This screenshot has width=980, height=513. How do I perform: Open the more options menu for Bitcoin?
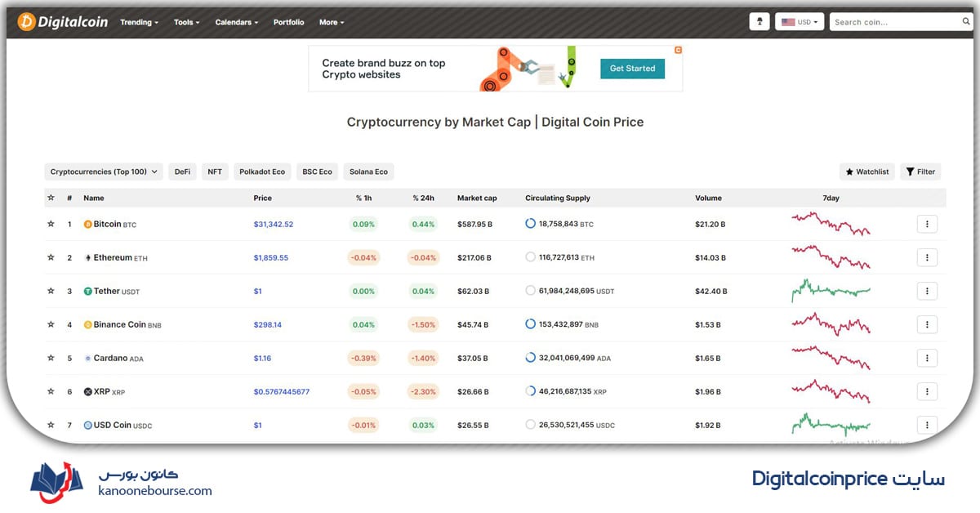click(927, 225)
